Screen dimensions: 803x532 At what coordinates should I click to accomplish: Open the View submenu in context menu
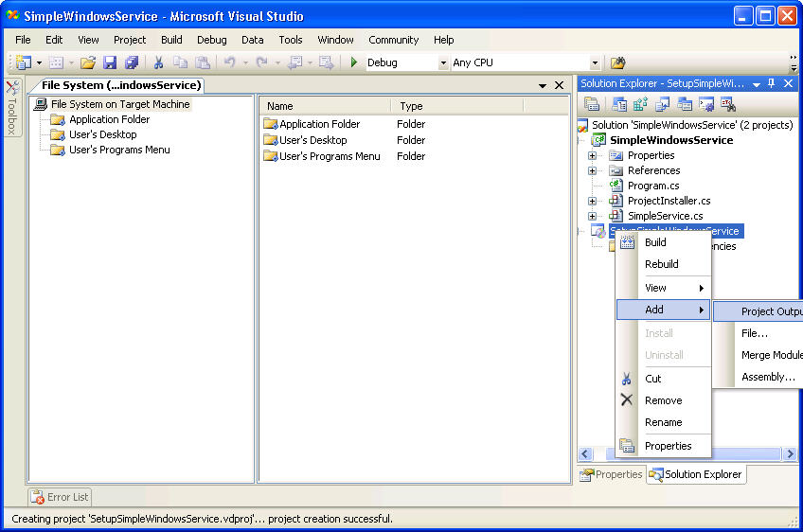point(663,288)
